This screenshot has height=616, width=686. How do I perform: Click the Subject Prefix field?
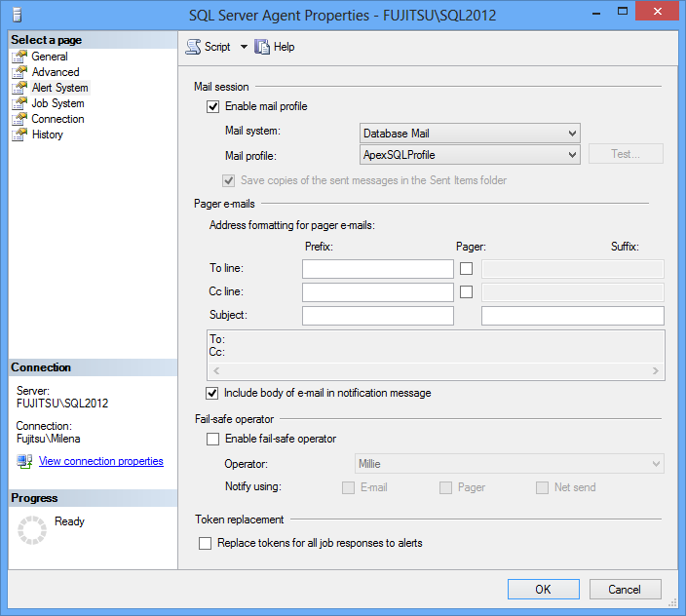(x=377, y=316)
